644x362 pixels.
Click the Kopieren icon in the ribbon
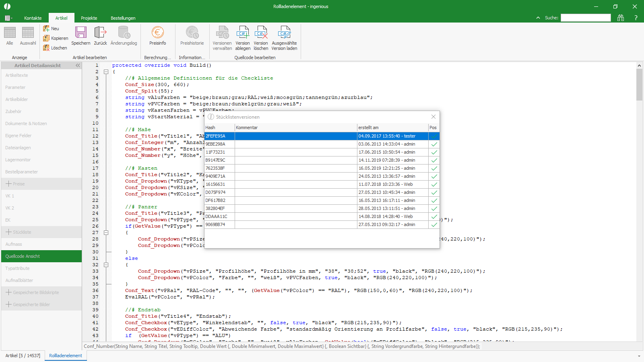[x=47, y=38]
